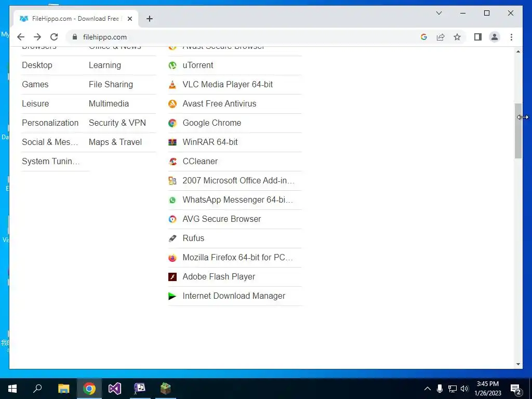
Task: Open the uTorrent download link
Action: point(198,65)
